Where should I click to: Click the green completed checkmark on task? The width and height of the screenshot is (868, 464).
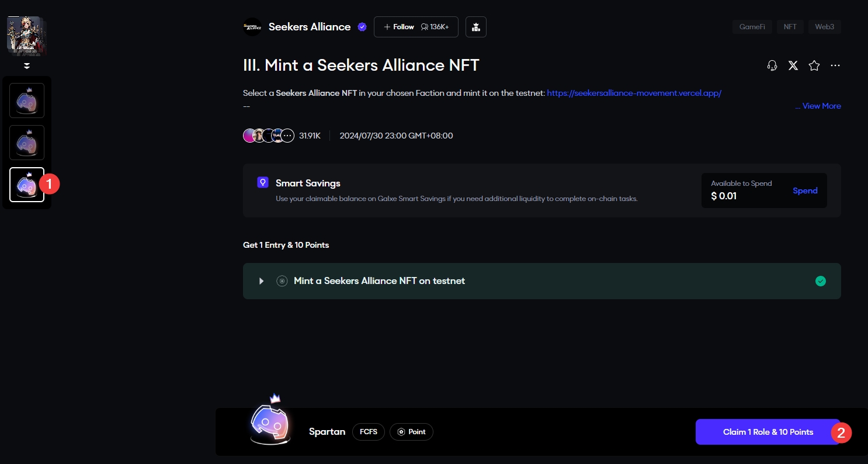821,281
